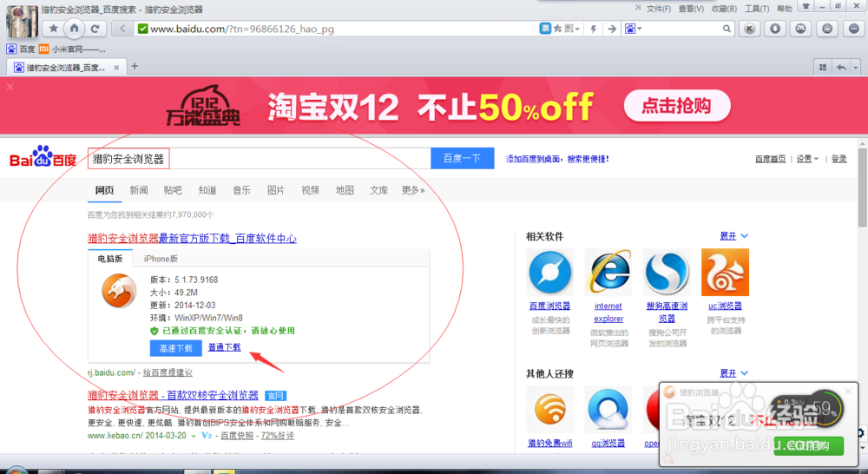868x474 pixels.
Task: Click the magnifier in the search box
Action: click(727, 29)
